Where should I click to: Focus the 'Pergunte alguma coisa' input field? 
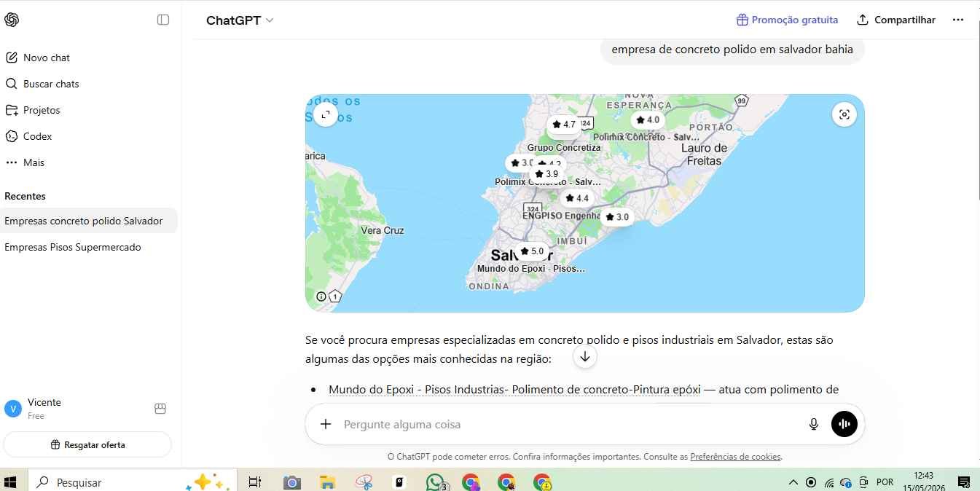click(568, 424)
